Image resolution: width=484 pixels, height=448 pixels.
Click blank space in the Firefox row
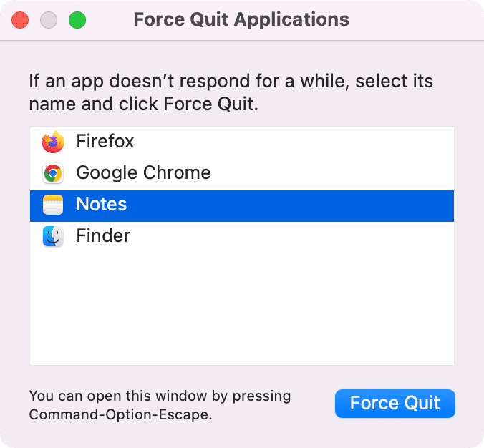(294, 142)
